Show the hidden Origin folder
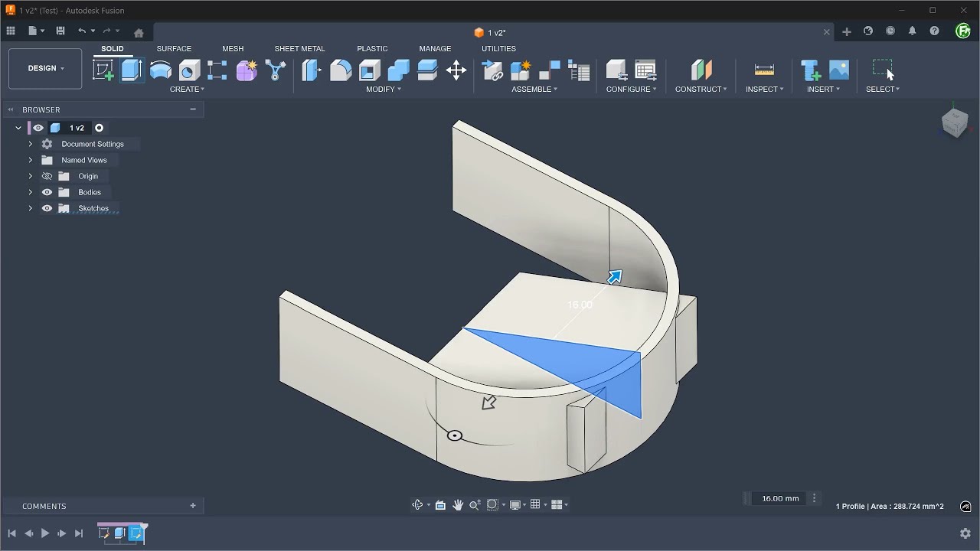The height and width of the screenshot is (551, 980). tap(47, 176)
